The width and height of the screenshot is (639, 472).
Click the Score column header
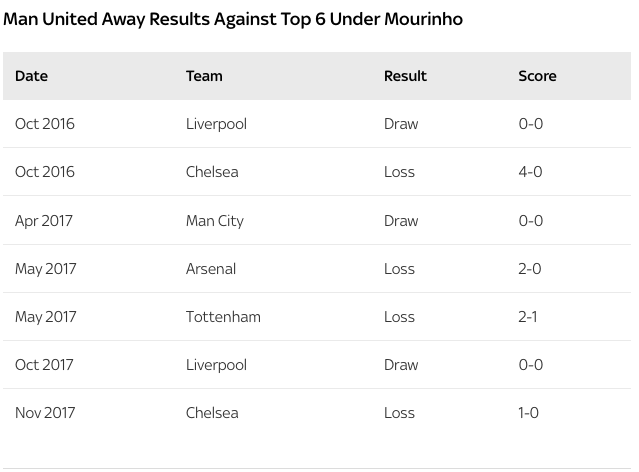[537, 76]
